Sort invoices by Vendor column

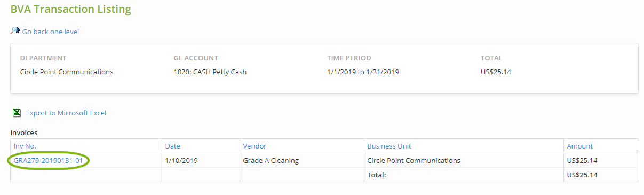[255, 146]
